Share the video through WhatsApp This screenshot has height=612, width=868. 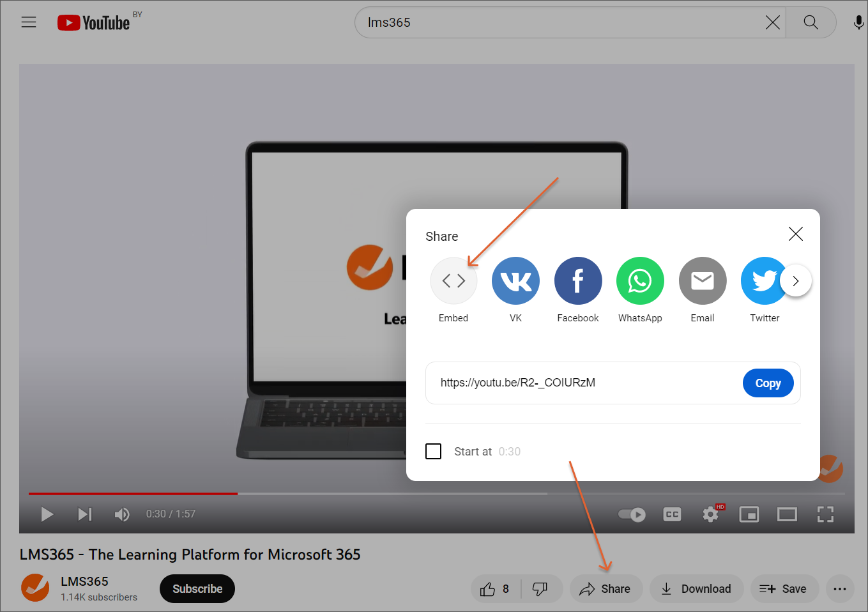[640, 280]
